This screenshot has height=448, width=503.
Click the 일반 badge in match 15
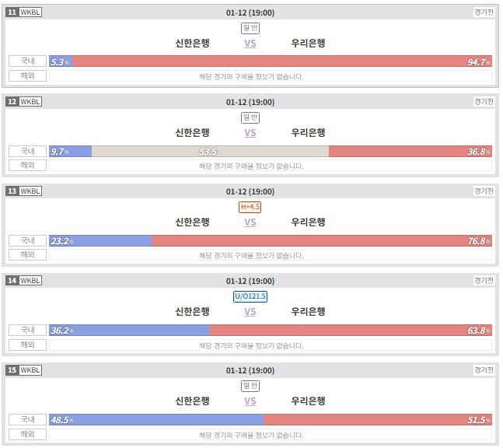(x=250, y=386)
